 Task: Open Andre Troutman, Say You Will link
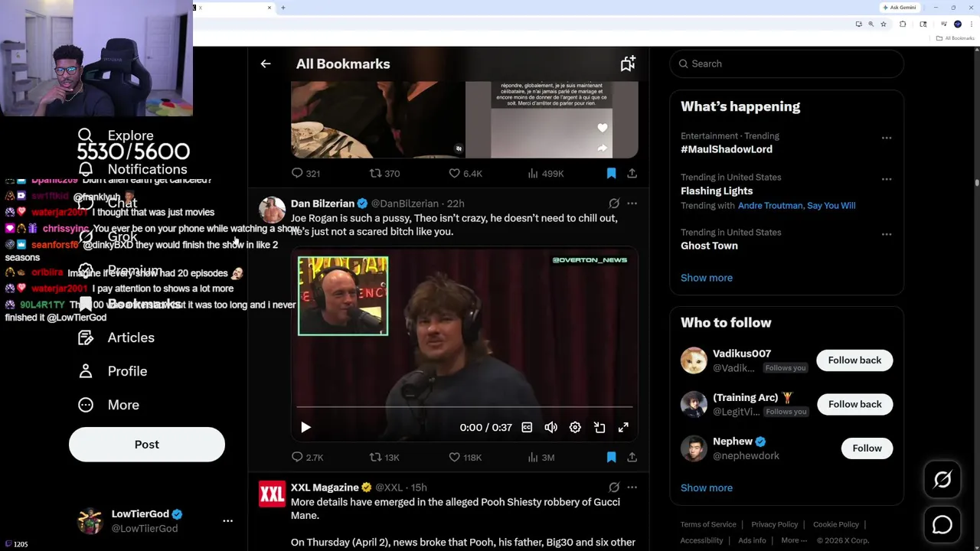click(796, 206)
